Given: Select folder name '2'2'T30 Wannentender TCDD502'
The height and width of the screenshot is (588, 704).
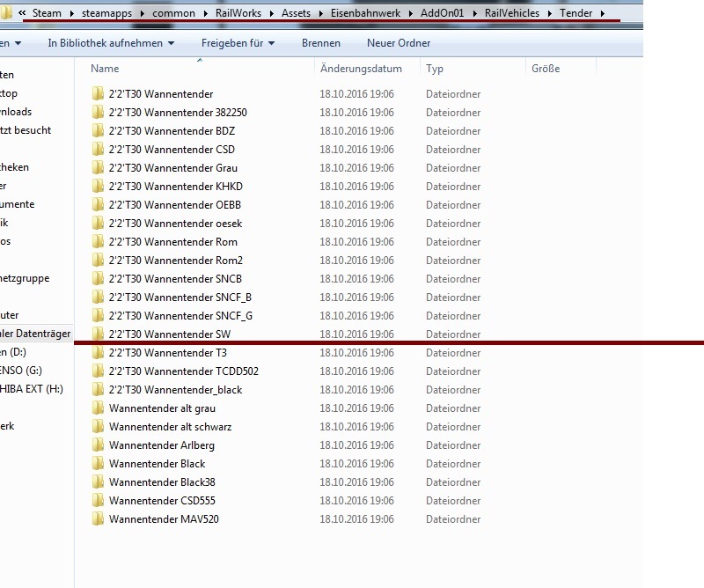Looking at the screenshot, I should pos(184,371).
